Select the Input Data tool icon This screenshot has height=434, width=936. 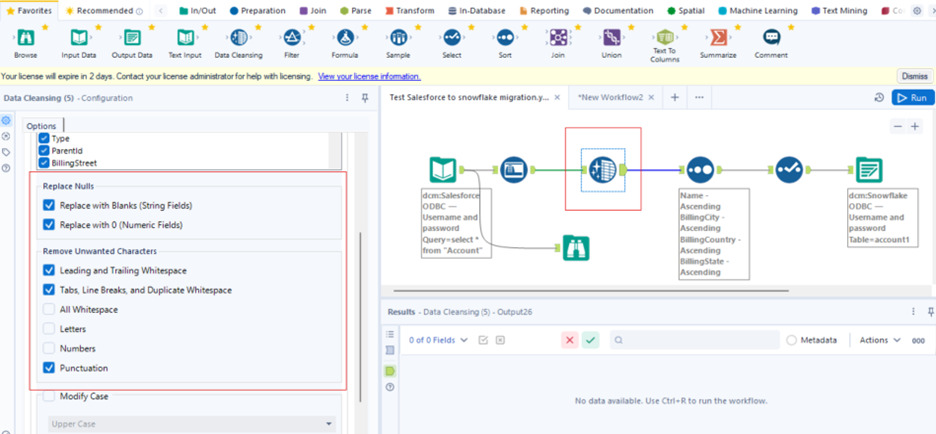click(x=79, y=38)
